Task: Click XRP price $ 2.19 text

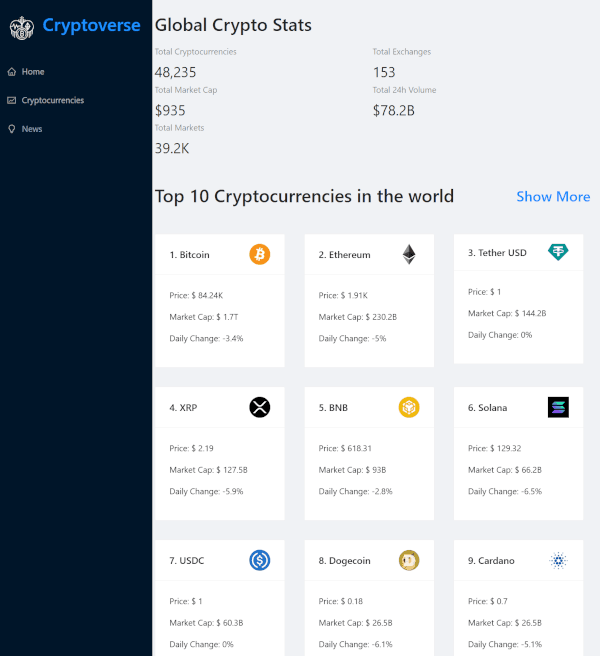Action: tap(192, 448)
